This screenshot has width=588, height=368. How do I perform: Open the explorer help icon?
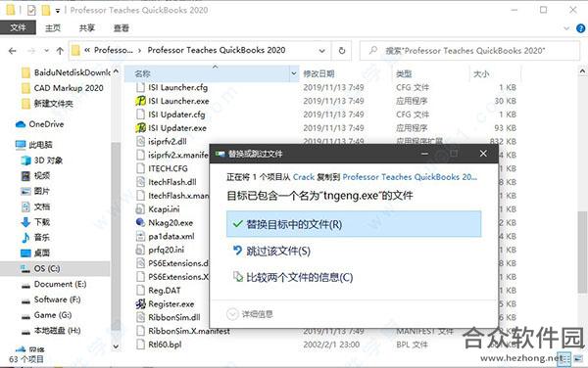click(580, 28)
